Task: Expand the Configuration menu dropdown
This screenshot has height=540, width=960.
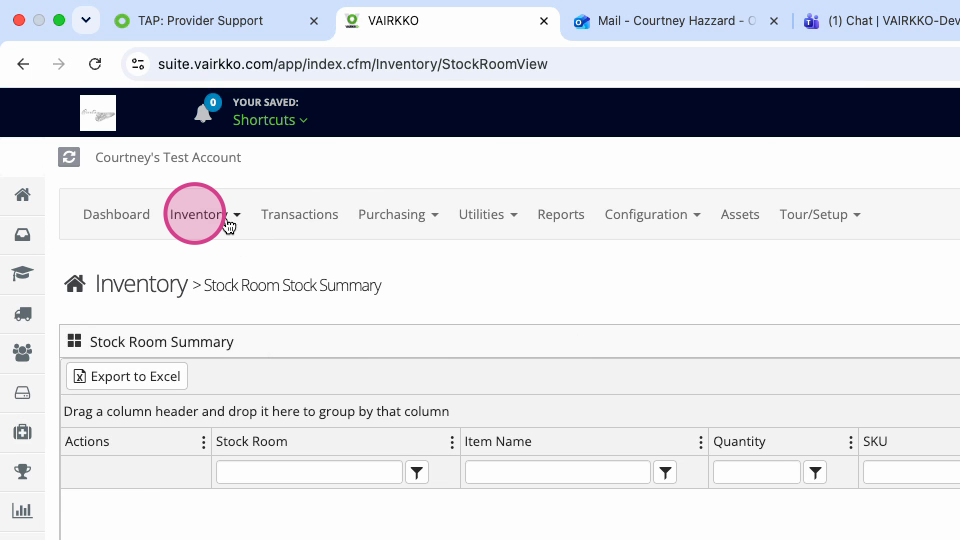Action: pos(653,214)
